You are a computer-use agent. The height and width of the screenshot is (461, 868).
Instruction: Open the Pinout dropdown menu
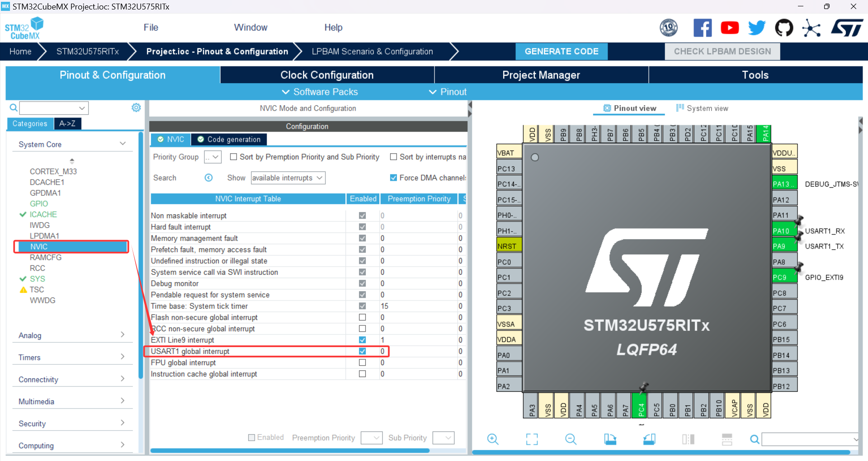coord(448,92)
